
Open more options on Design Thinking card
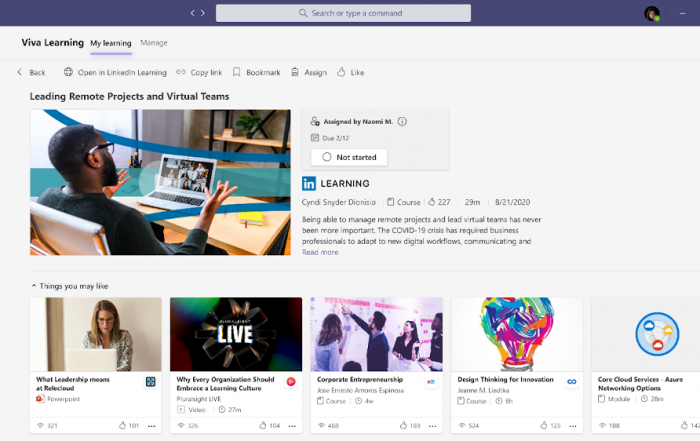tap(573, 426)
